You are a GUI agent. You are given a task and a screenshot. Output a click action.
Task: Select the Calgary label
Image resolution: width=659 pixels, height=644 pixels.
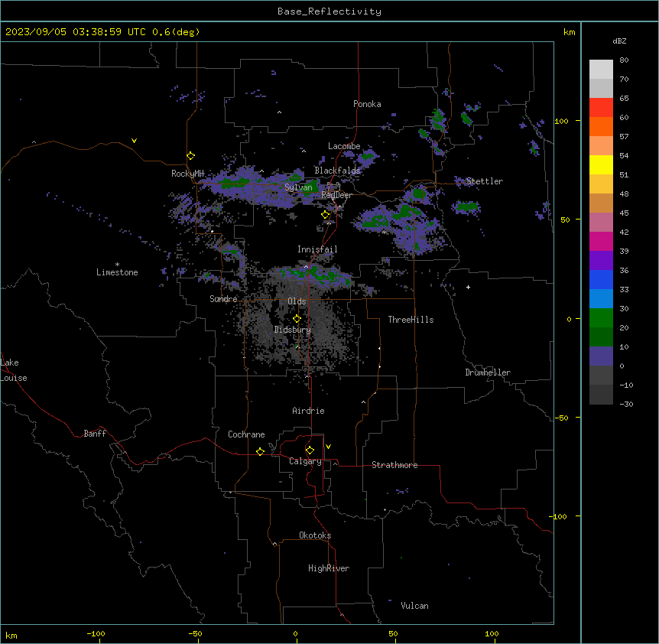click(305, 461)
